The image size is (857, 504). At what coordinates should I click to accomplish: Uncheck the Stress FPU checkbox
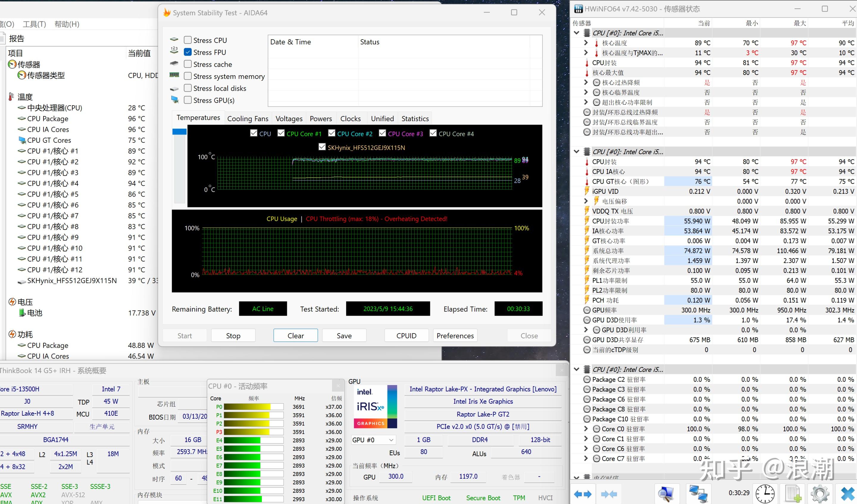click(187, 52)
